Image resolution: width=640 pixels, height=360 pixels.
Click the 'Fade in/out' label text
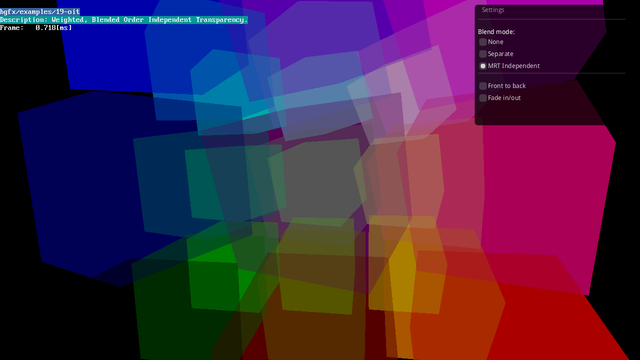pyautogui.click(x=504, y=98)
